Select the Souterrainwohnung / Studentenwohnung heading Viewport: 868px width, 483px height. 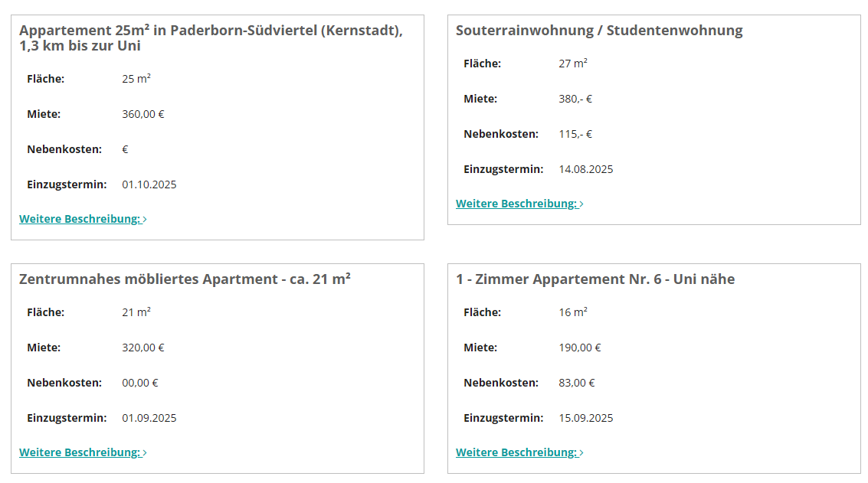[599, 31]
